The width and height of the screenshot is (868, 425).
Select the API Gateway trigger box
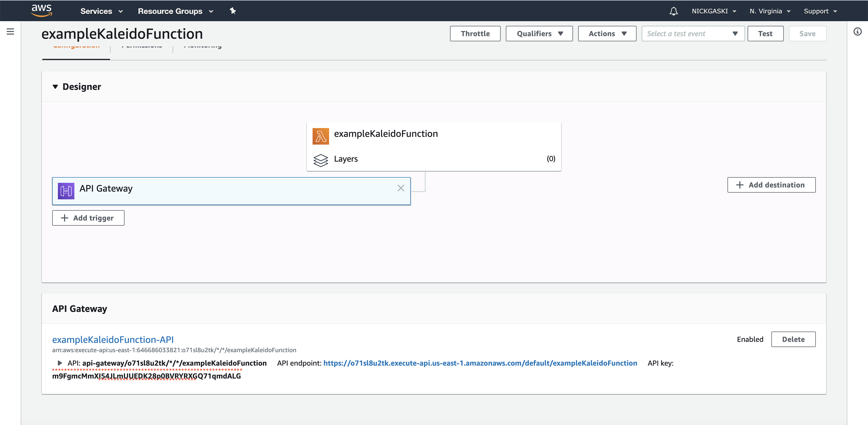point(231,191)
